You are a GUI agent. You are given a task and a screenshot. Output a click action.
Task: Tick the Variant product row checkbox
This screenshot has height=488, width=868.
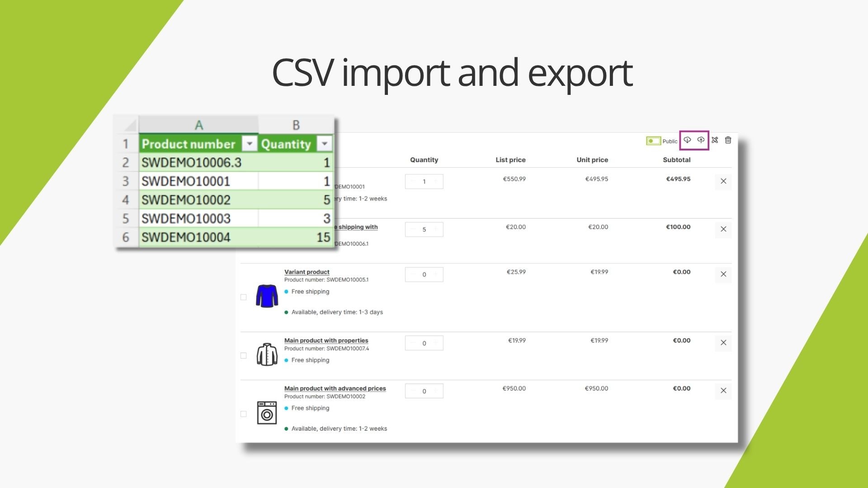[244, 297]
